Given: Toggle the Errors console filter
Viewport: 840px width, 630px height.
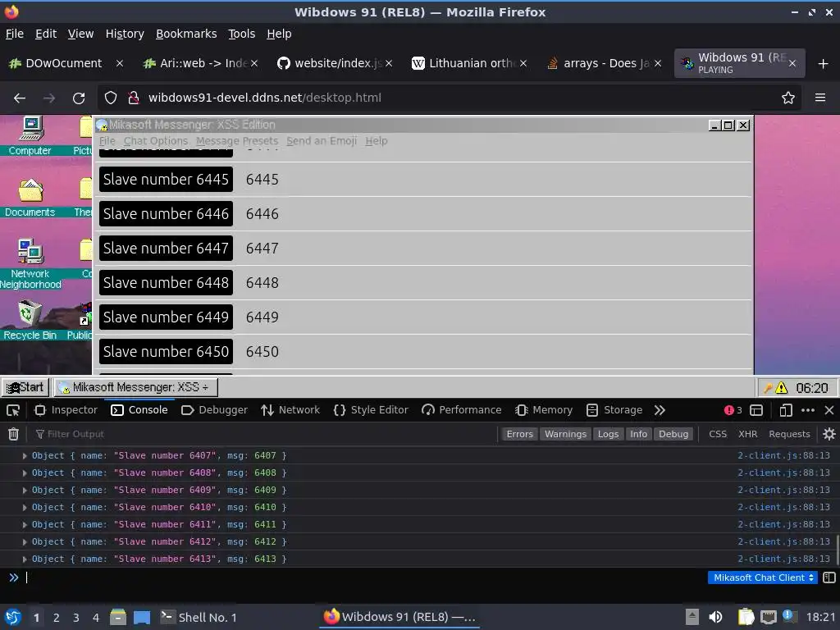Looking at the screenshot, I should (519, 434).
